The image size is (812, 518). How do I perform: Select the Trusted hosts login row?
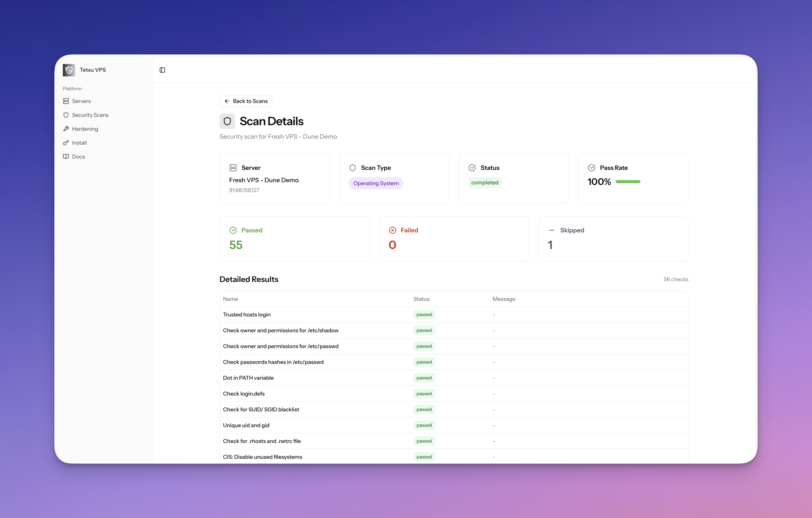[x=247, y=315]
